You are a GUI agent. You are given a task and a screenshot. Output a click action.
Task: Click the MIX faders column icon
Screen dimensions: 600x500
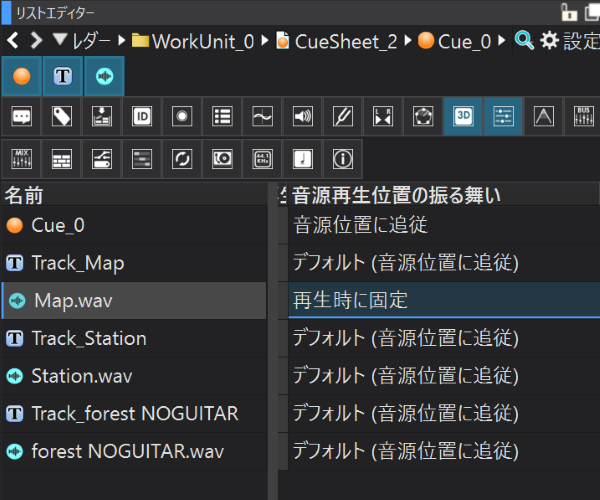(x=21, y=159)
